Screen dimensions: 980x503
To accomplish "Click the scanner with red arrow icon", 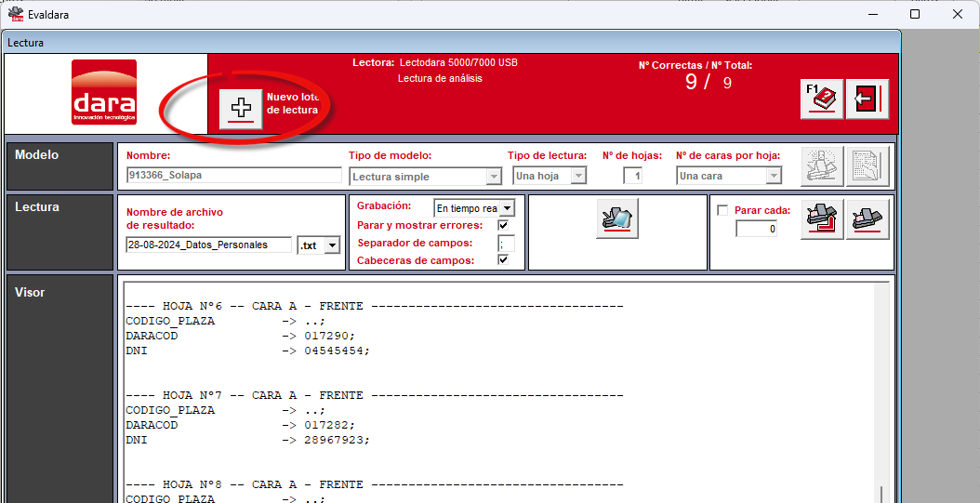I will [823, 218].
